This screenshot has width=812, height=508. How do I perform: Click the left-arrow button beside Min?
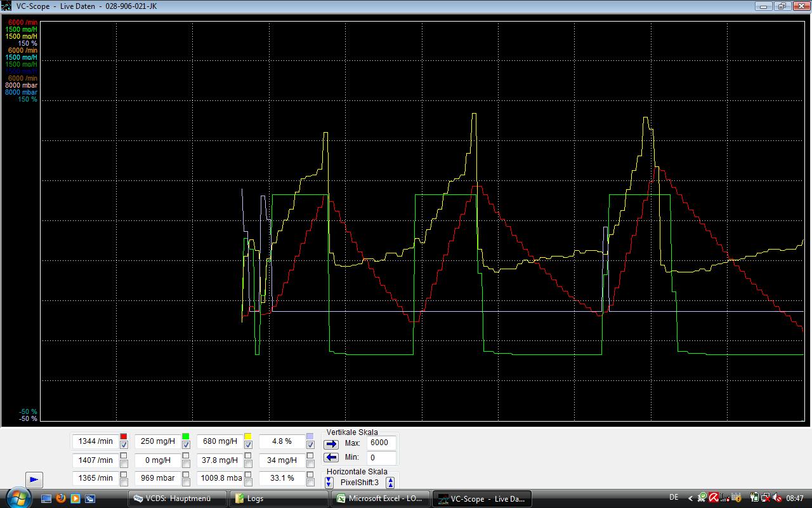331,457
